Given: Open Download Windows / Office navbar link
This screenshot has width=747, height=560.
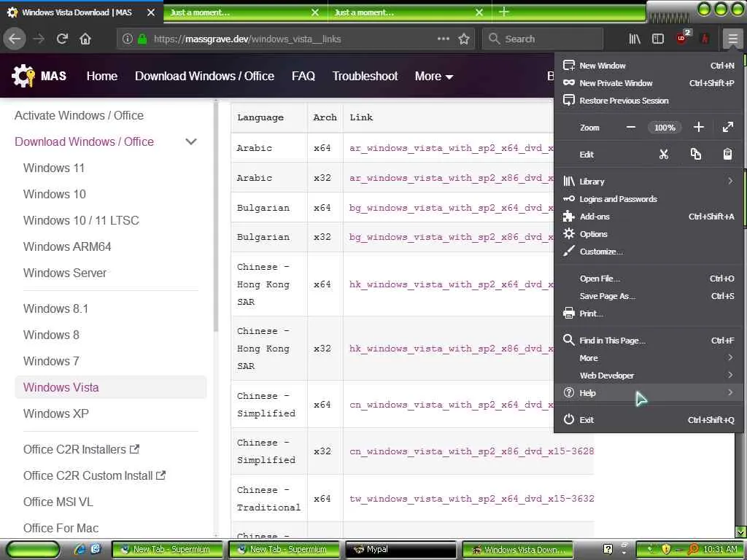Looking at the screenshot, I should 204,76.
